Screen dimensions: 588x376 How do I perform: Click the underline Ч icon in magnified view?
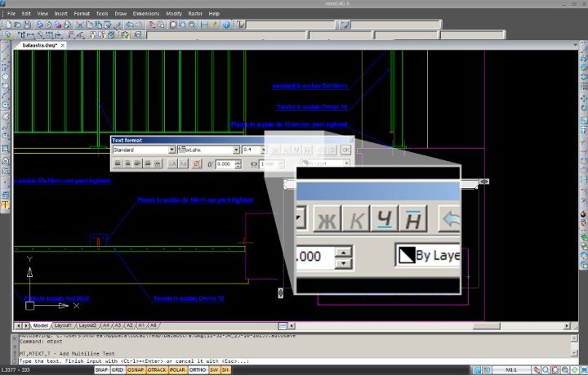[384, 219]
